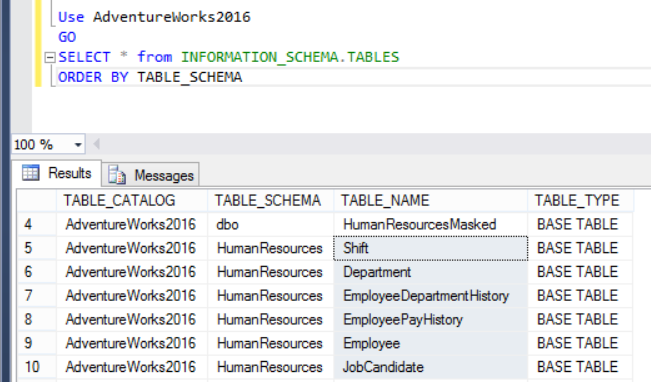Image resolution: width=651 pixels, height=382 pixels.
Task: Click the JobCandidate table name cell
Action: pos(431,367)
